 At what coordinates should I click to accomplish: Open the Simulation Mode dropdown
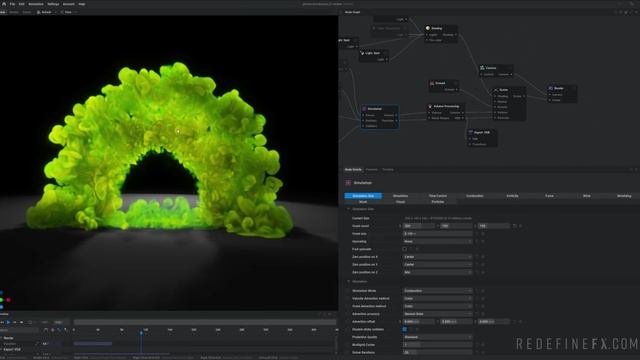[437, 291]
